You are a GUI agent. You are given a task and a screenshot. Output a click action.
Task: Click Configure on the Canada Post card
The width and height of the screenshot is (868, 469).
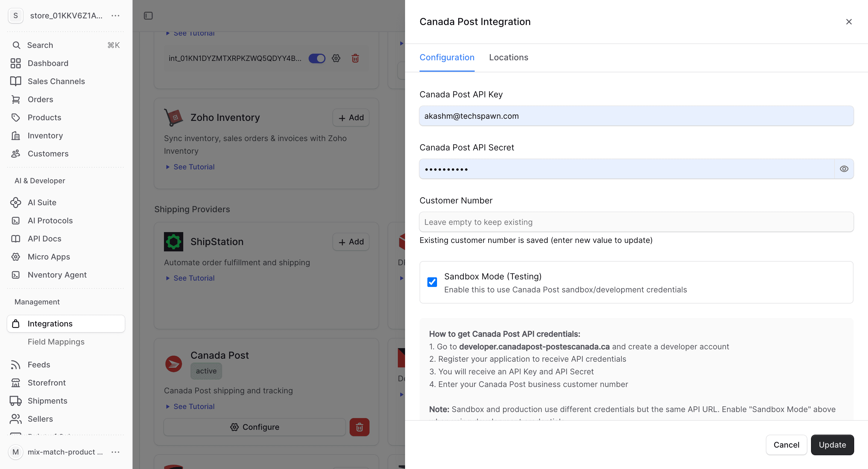[255, 427]
